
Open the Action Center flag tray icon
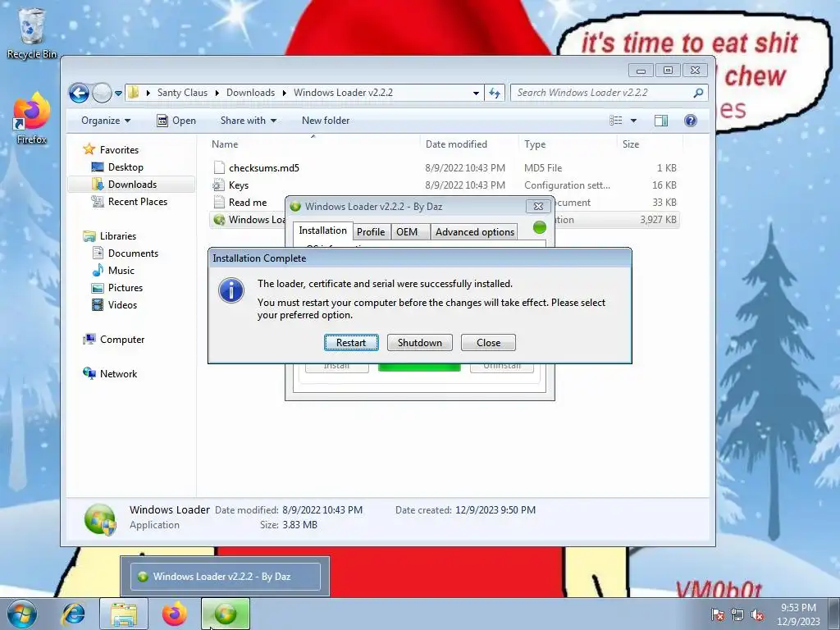click(718, 615)
